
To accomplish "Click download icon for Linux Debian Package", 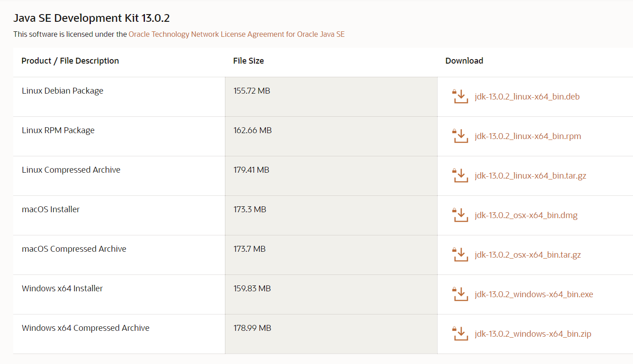I will pyautogui.click(x=460, y=96).
